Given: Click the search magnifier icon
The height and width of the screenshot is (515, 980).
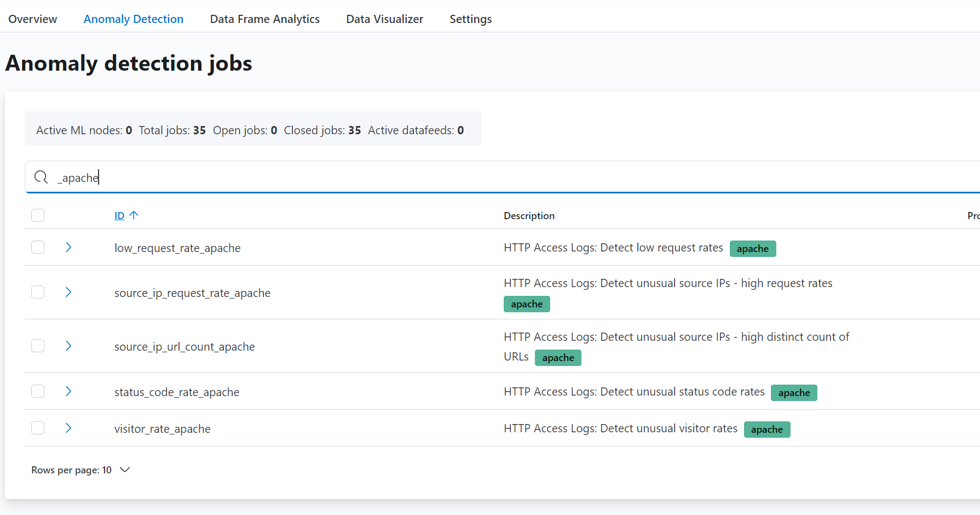Looking at the screenshot, I should coord(41,177).
